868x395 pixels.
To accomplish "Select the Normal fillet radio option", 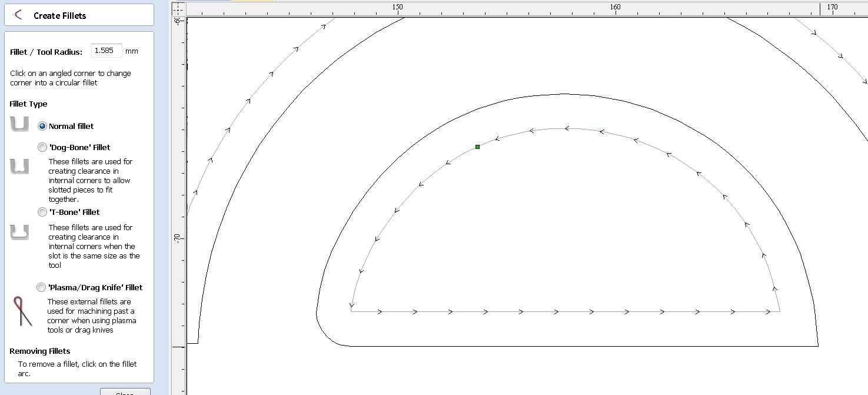I will pos(42,126).
